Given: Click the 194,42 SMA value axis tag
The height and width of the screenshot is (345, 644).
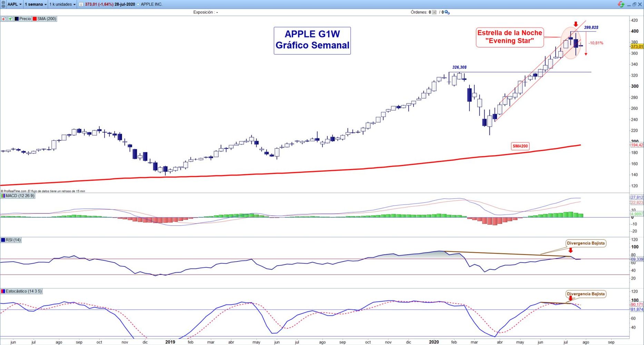Looking at the screenshot, I should tap(637, 145).
